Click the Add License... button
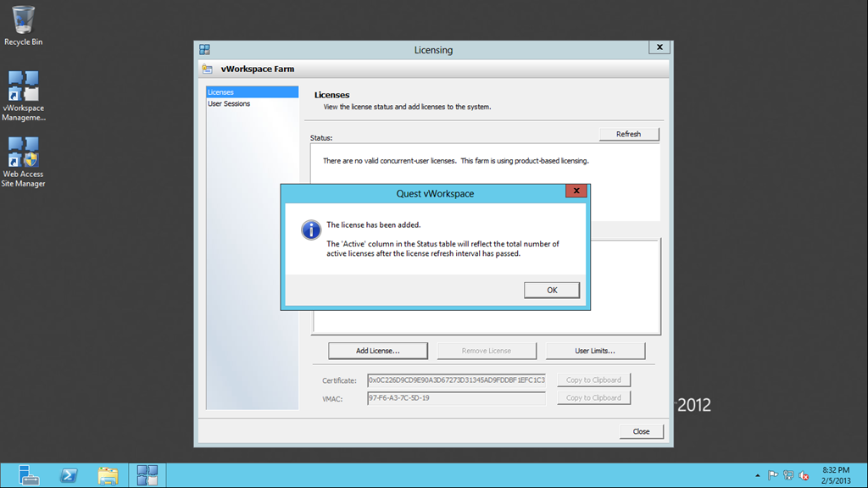868x488 pixels. tap(377, 351)
